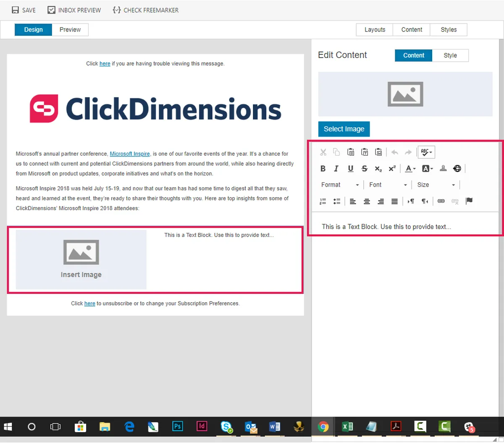Open Skype from the taskbar

[226, 427]
